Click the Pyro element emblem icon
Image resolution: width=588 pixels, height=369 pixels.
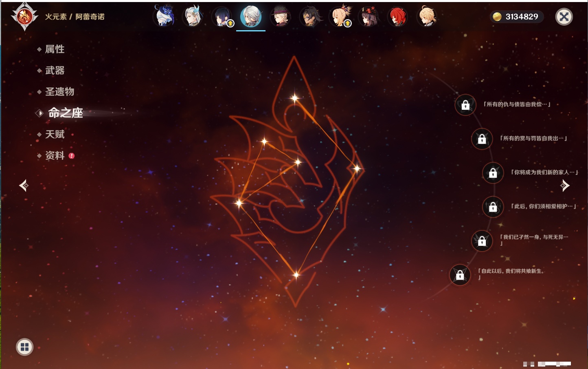pyautogui.click(x=24, y=17)
